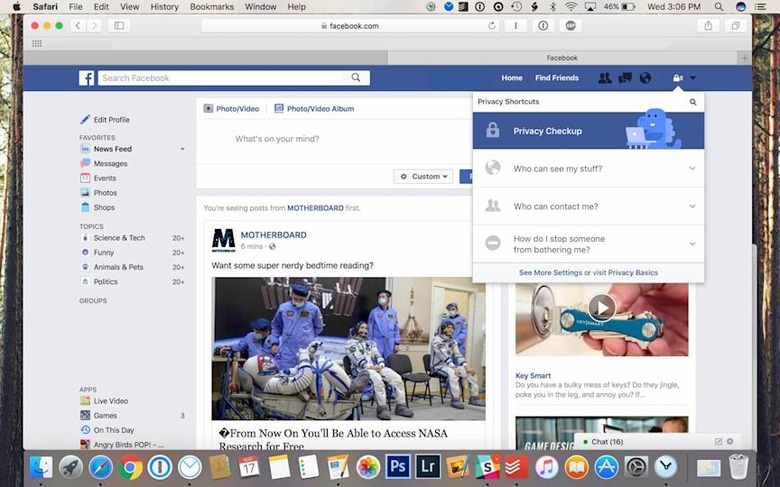
Task: Select the Funny topic
Action: (x=103, y=252)
